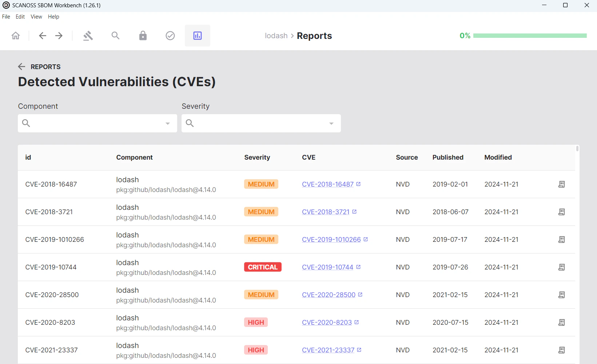Go back using the REPORTS arrow button
Image resolution: width=597 pixels, height=364 pixels.
click(21, 67)
